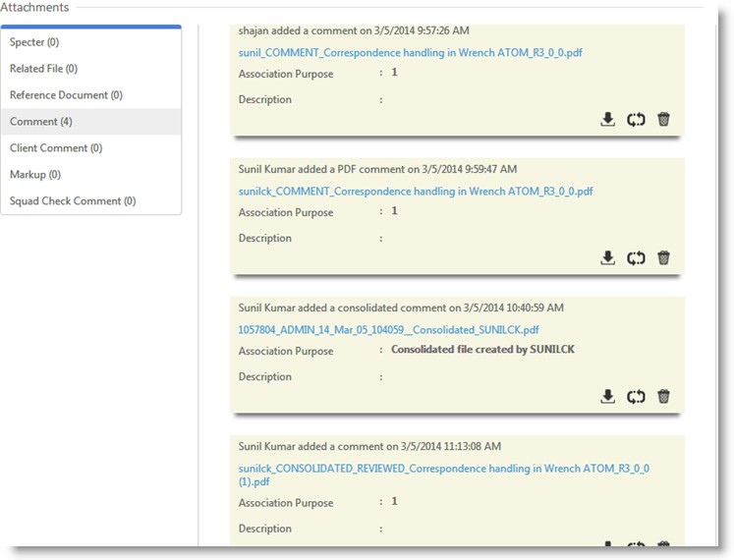Download the PDF comment from 9:59:47 AM
This screenshot has width=734, height=560.
tap(607, 258)
